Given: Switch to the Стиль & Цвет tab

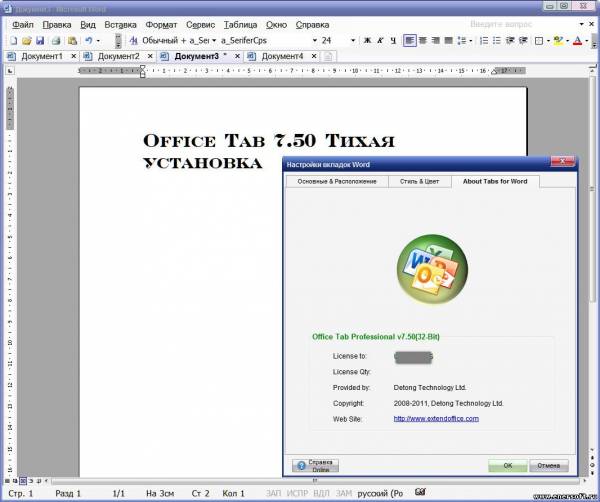Looking at the screenshot, I should 420,181.
